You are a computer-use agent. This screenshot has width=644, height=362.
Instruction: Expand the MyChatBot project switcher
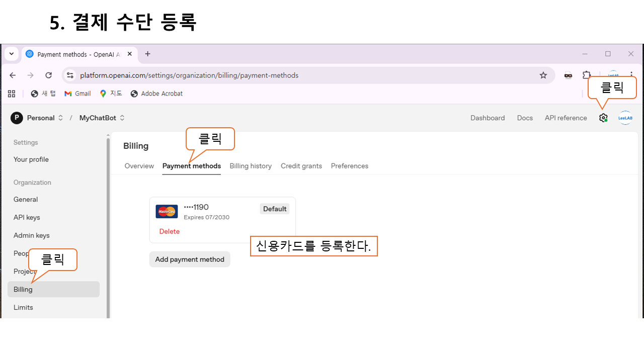[102, 118]
